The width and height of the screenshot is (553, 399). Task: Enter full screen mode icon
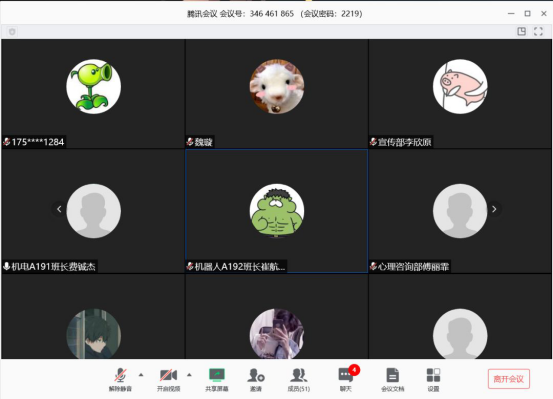tap(538, 31)
